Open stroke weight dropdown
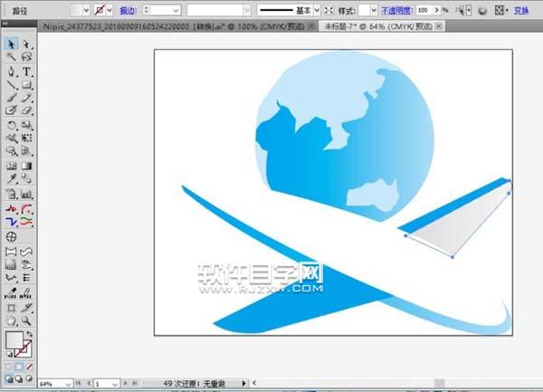This screenshot has width=543, height=392. pyautogui.click(x=176, y=10)
